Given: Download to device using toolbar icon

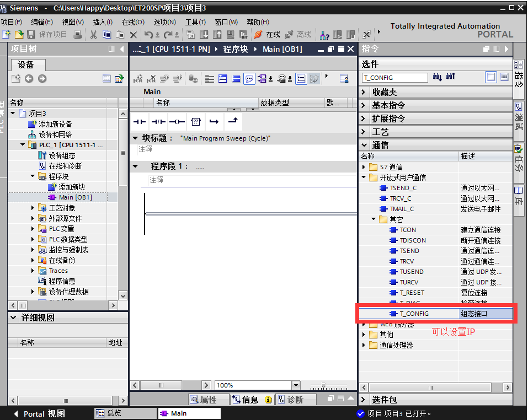Looking at the screenshot, I should (x=204, y=34).
